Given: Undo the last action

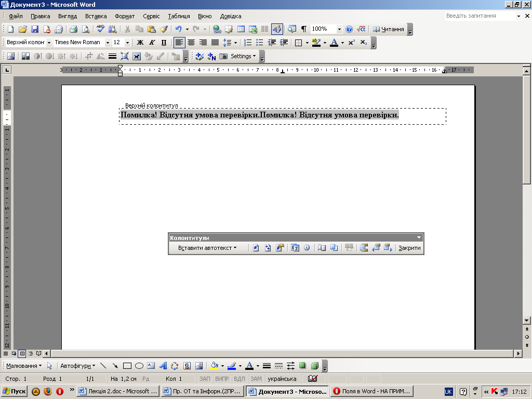Looking at the screenshot, I should pyautogui.click(x=179, y=29).
